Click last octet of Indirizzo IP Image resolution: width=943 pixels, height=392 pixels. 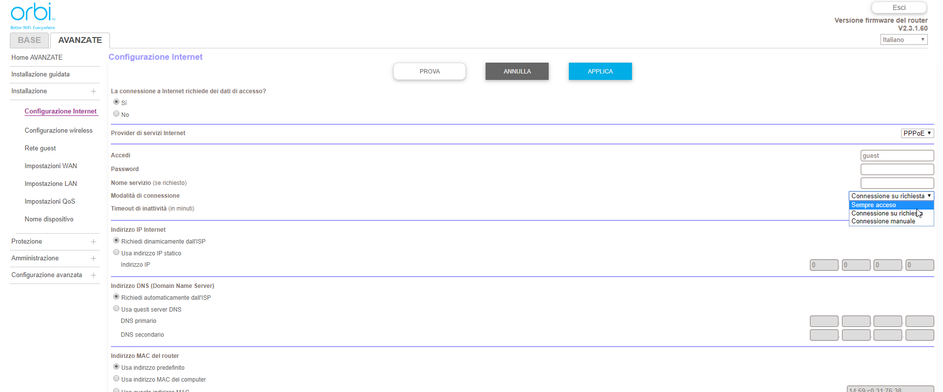coord(920,265)
